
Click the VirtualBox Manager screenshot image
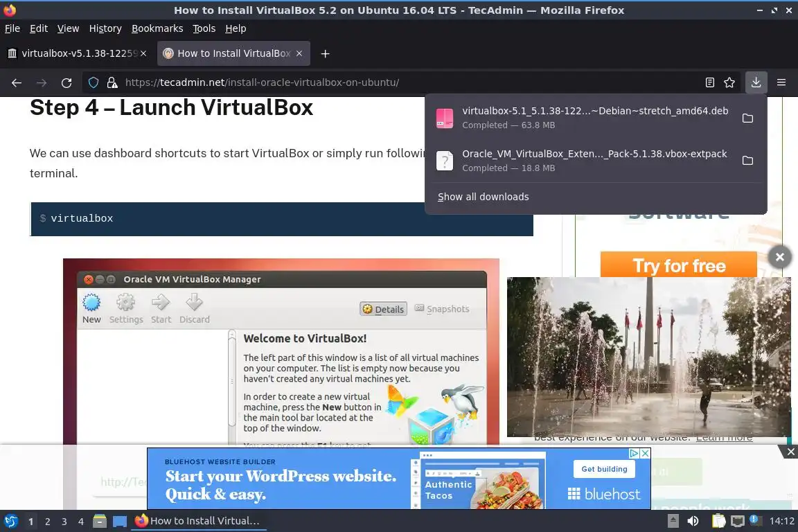281,351
